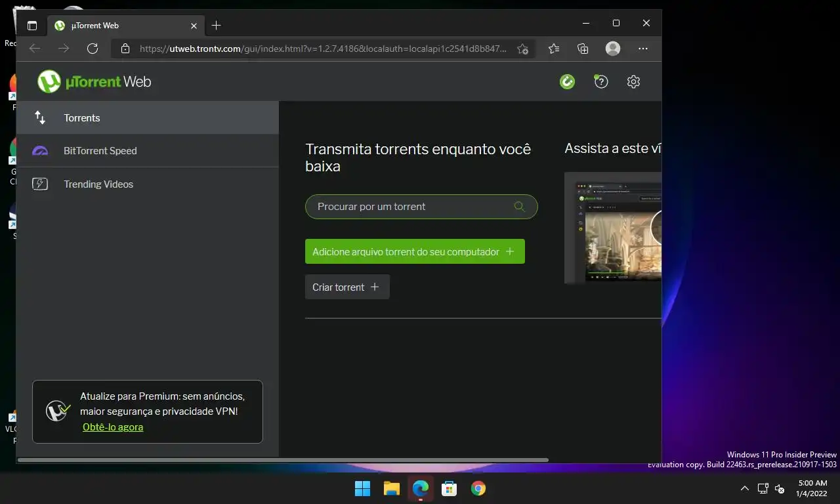Screen dimensions: 840x504
Task: Click the network tray icon
Action: [x=763, y=488]
